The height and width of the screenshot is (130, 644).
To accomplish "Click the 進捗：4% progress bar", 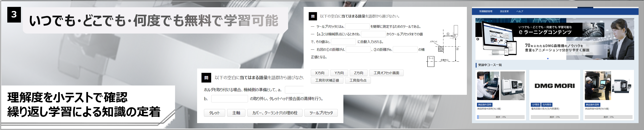I will [x=501, y=117].
